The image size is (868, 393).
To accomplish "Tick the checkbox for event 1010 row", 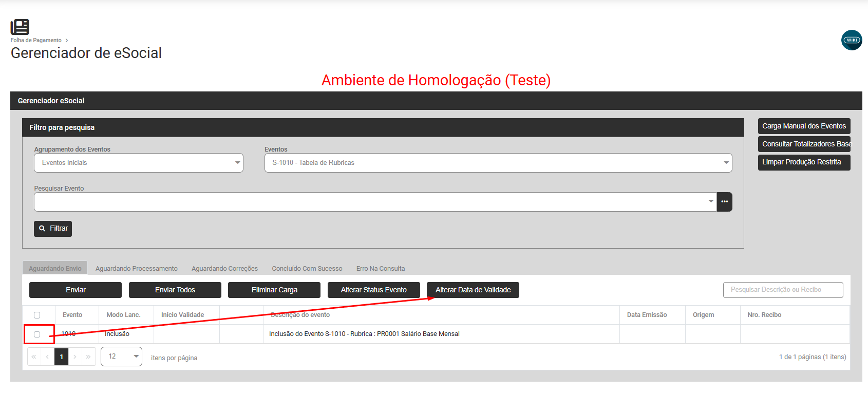I will (x=37, y=334).
